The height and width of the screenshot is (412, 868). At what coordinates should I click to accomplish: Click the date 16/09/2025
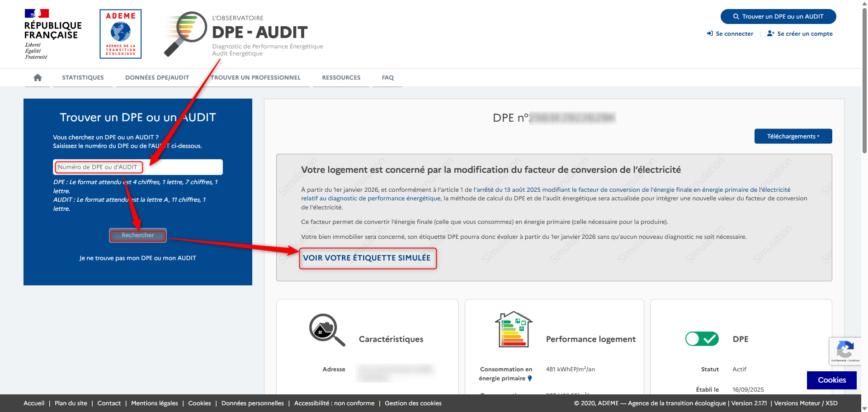coord(748,389)
